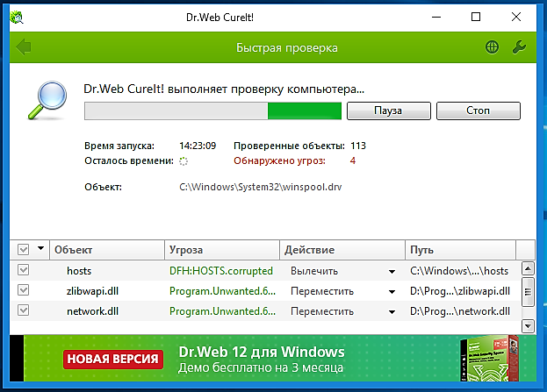Open scan settings wrench icon

tap(519, 47)
